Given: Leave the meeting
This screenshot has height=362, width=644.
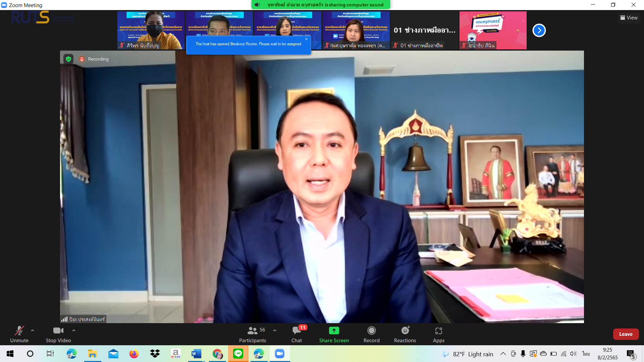Looking at the screenshot, I should [626, 334].
